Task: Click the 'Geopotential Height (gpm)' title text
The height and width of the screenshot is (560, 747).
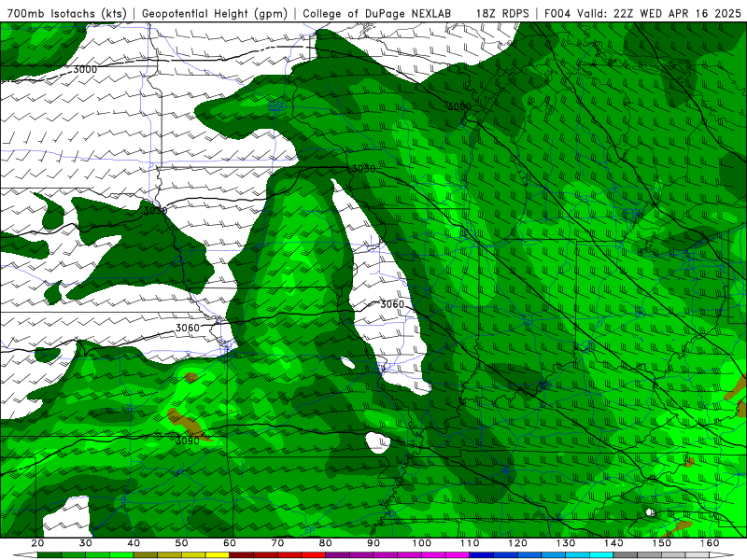Action: 215,13
